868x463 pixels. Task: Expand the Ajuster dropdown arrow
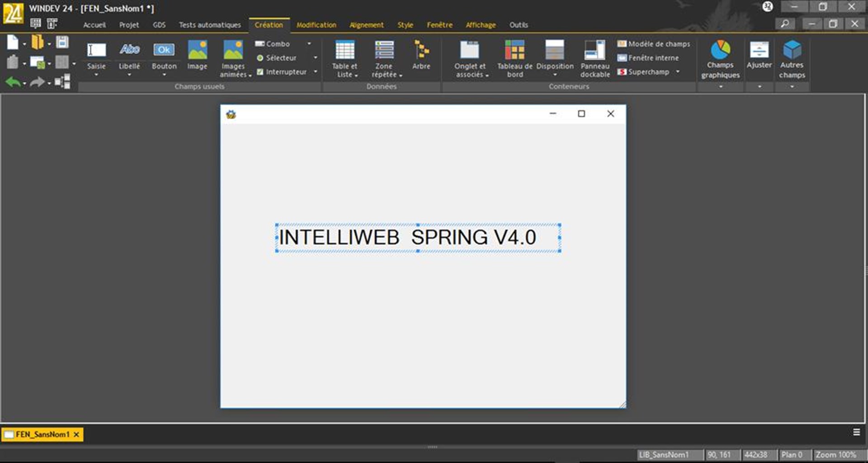[x=759, y=87]
